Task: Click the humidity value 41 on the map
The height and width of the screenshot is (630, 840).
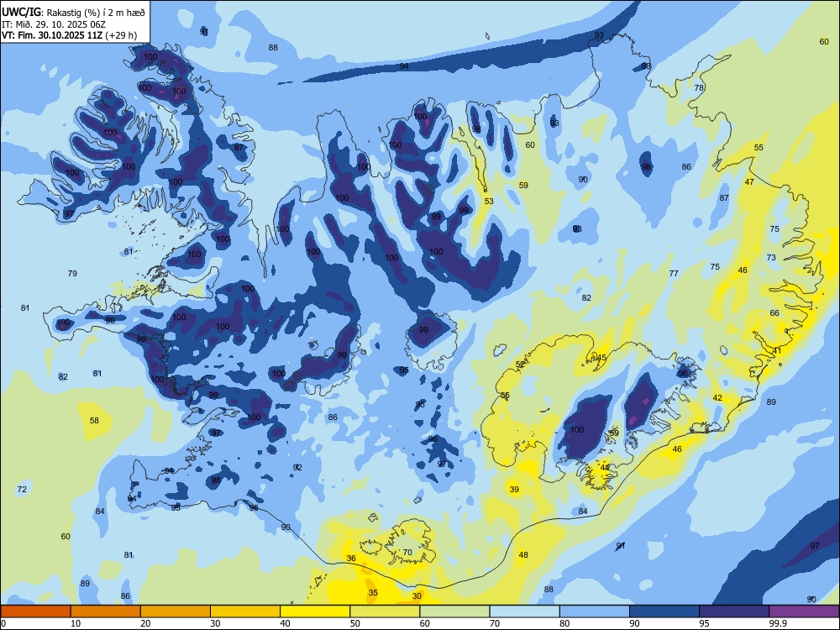Action: coord(777,351)
